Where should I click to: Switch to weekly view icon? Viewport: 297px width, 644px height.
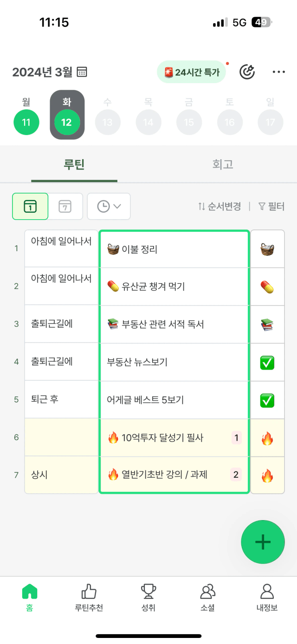[x=65, y=206]
